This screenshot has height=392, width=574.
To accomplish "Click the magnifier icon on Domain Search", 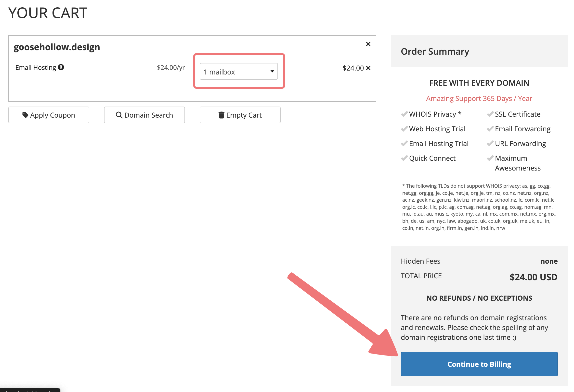I will (x=119, y=115).
